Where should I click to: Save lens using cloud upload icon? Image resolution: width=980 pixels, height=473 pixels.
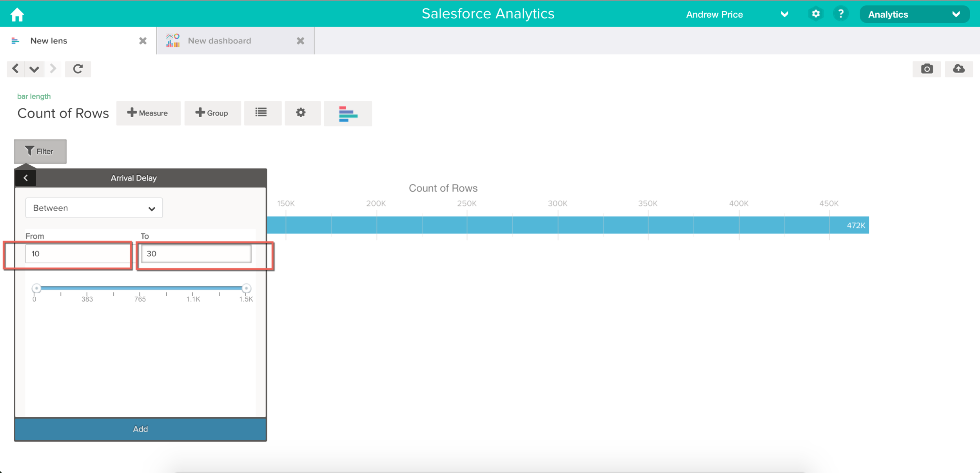click(x=958, y=69)
